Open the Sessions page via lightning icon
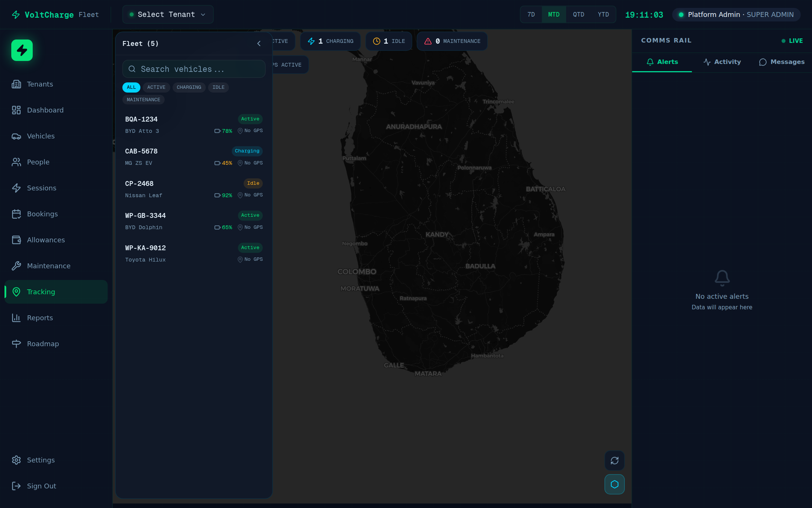The height and width of the screenshot is (508, 812). point(16,188)
